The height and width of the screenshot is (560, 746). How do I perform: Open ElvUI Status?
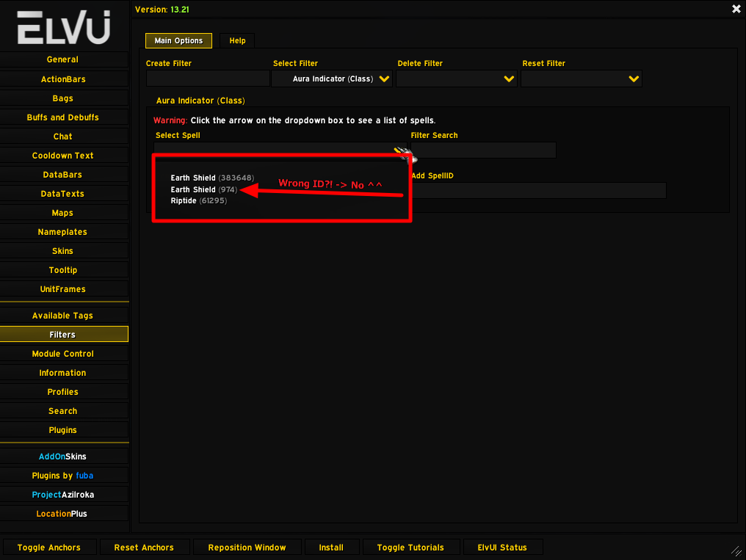502,547
